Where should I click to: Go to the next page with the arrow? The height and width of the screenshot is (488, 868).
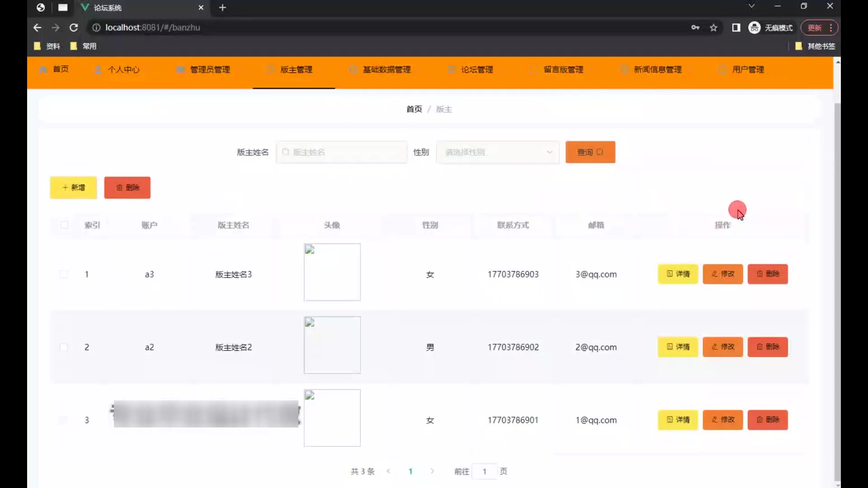432,471
